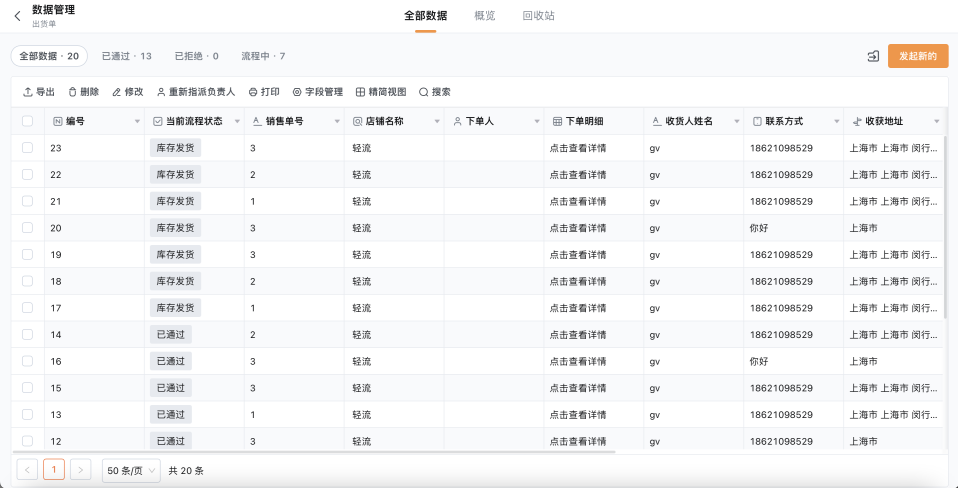This screenshot has height=488, width=958.
Task: Check the box for row 18
Action: click(27, 281)
